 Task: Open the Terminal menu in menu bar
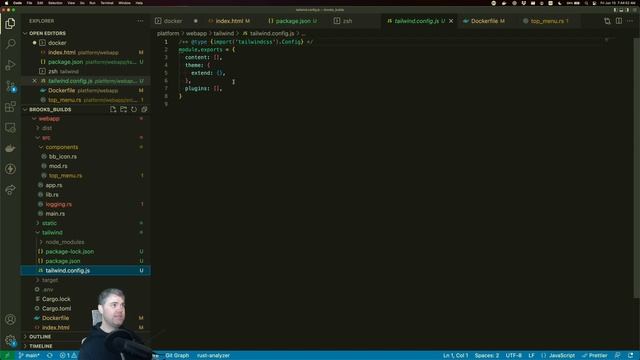click(107, 3)
